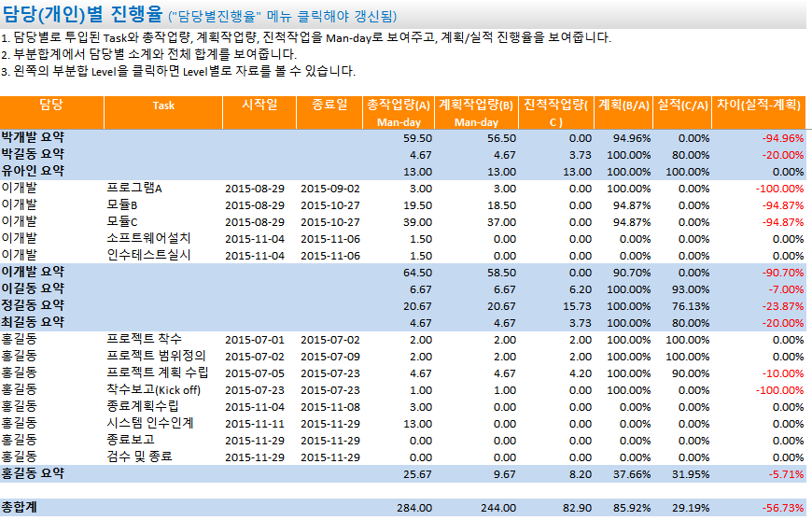
Task: Select the 최길동 요약 row label
Action: point(33,323)
